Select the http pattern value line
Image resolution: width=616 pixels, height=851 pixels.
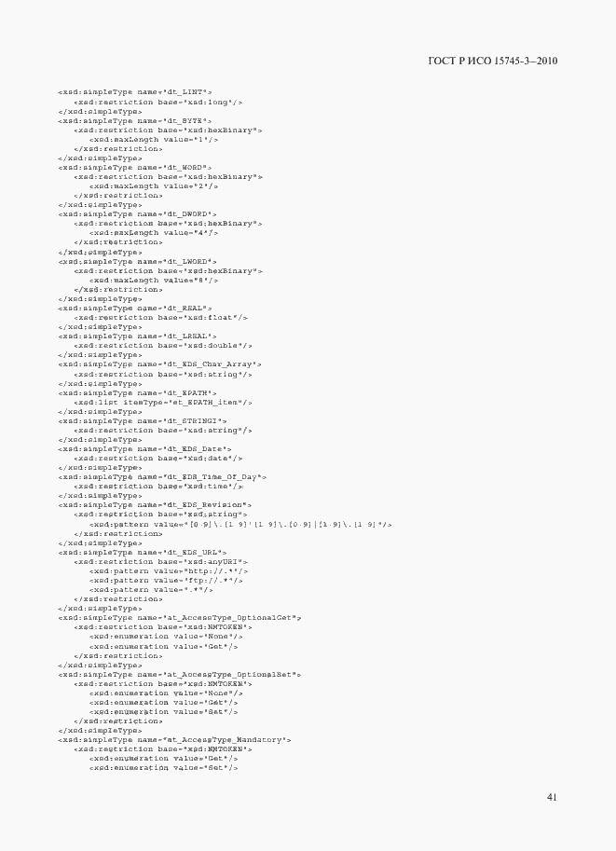169,571
